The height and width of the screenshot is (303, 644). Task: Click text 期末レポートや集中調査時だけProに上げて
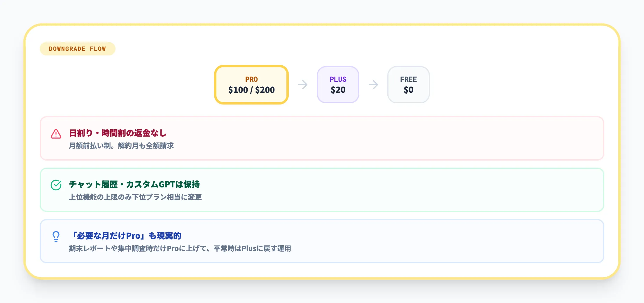click(x=138, y=248)
